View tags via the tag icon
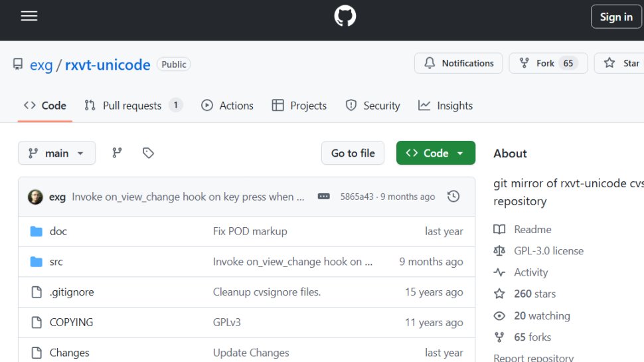 click(x=148, y=153)
